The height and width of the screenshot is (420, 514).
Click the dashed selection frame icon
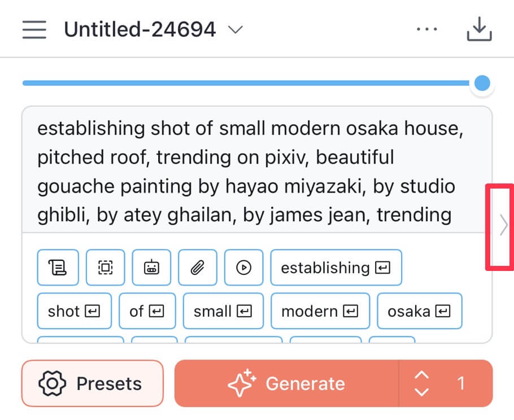pyautogui.click(x=105, y=268)
